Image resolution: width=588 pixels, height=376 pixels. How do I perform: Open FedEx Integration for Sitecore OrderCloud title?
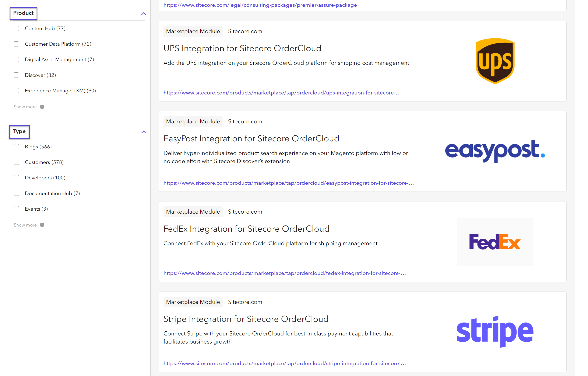pos(246,229)
